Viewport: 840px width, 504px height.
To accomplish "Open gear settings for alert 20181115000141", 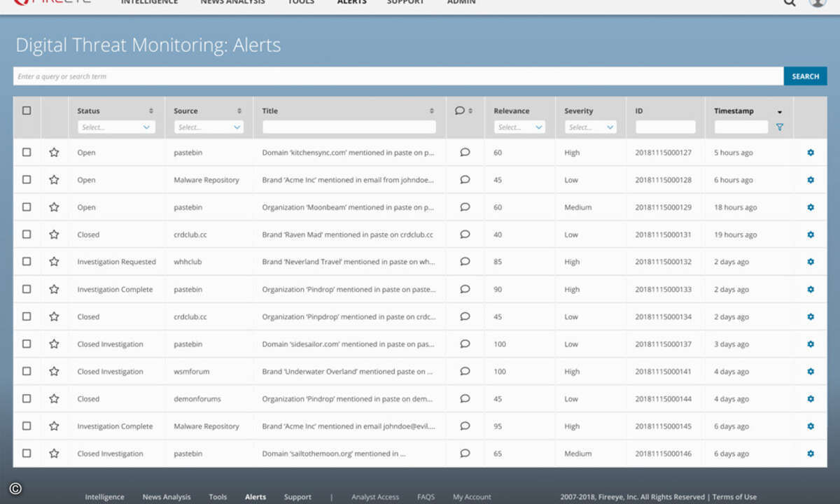I will 811,371.
